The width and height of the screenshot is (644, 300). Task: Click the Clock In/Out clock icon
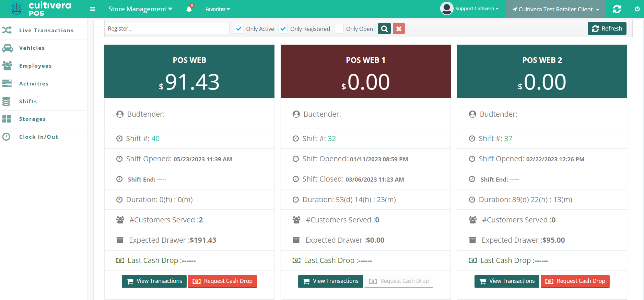point(6,137)
